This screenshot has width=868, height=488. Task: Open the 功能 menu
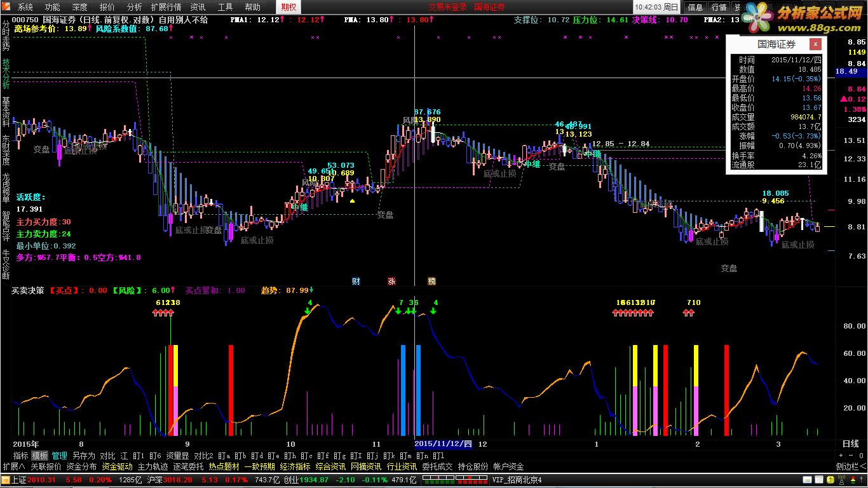53,7
